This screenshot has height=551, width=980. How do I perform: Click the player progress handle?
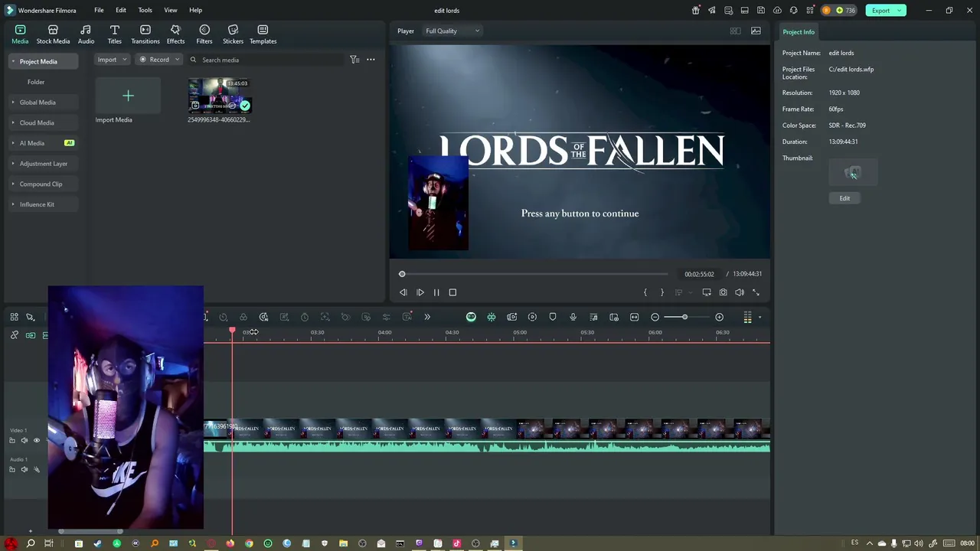pos(402,274)
